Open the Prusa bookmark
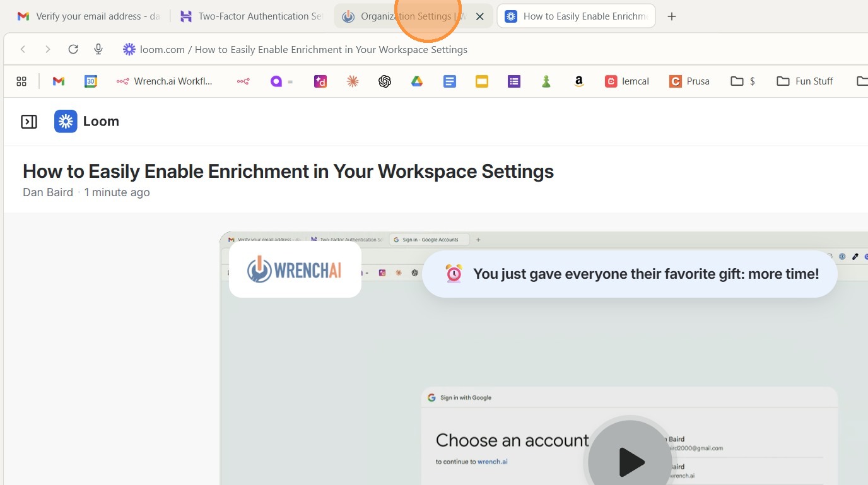 (x=689, y=81)
